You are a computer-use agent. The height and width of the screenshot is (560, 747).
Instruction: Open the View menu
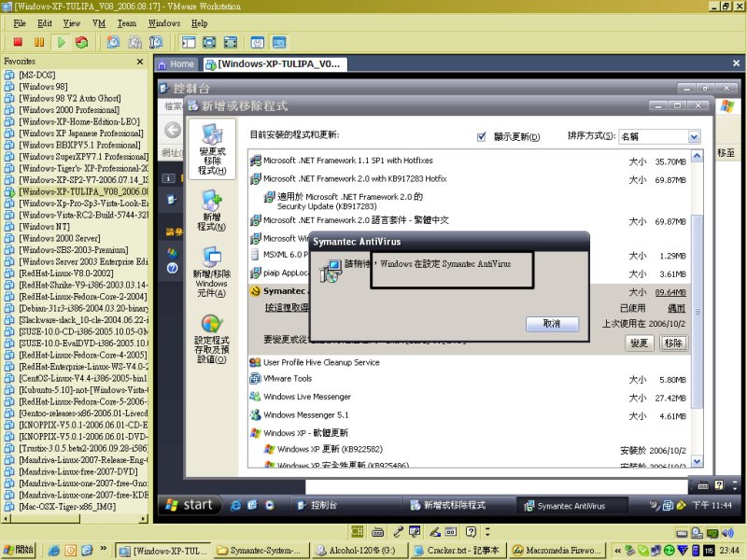[72, 22]
